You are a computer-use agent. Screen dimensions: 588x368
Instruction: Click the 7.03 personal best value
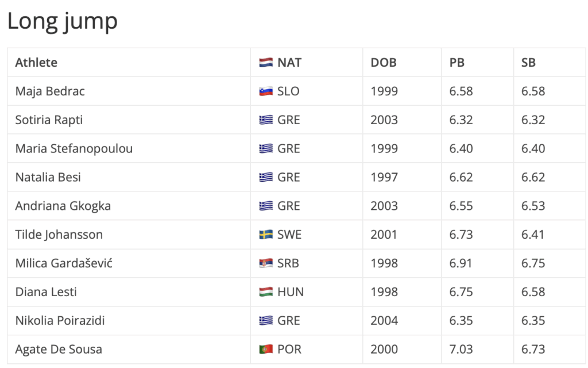coord(461,350)
